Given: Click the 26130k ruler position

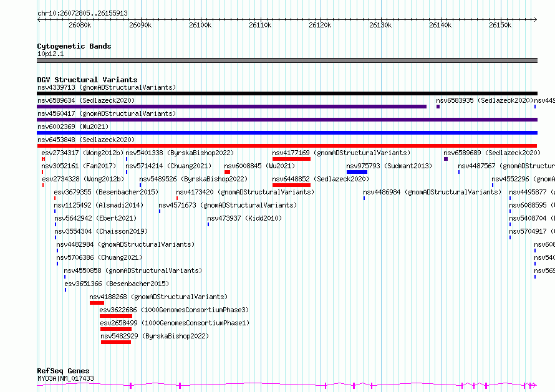Looking at the screenshot, I should point(380,25).
